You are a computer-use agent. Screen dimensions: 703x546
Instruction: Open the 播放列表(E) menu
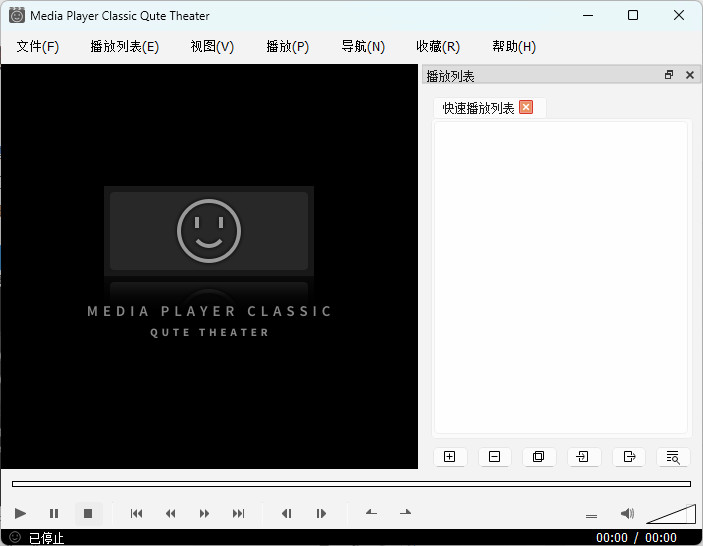125,47
